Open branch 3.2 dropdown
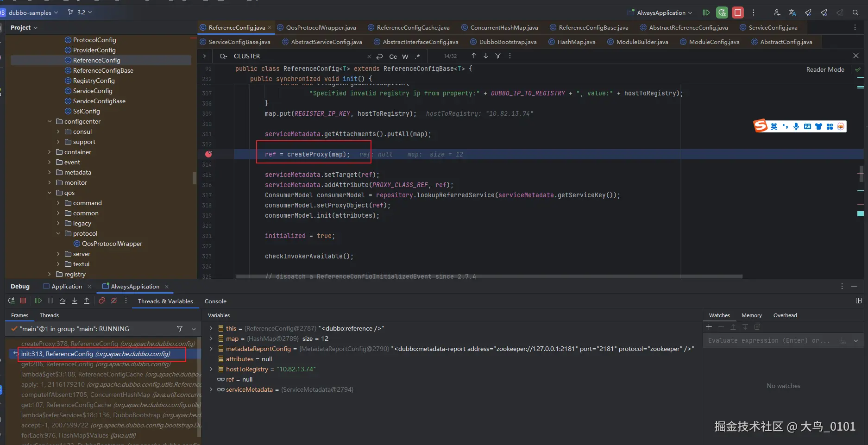This screenshot has height=445, width=868. tap(80, 13)
